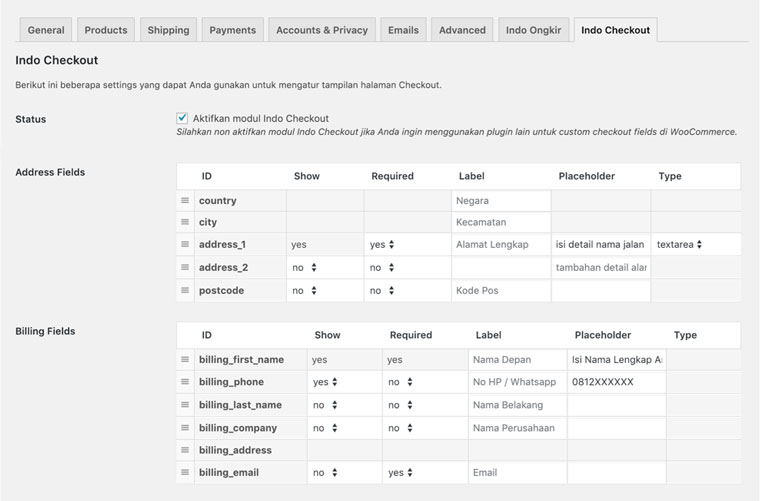Click the 'yes' Required value of billing_first_name
This screenshot has width=760, height=501.
click(395, 360)
